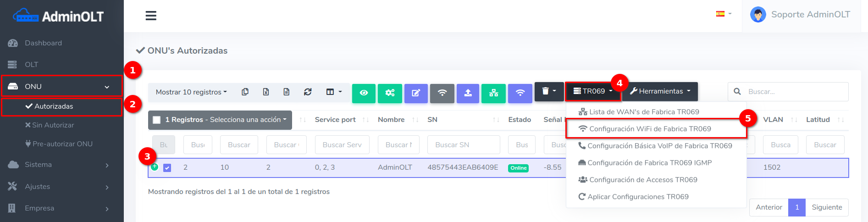Choose Aplicar Configuraciones TR069
This screenshot has height=222, width=868.
(x=638, y=197)
